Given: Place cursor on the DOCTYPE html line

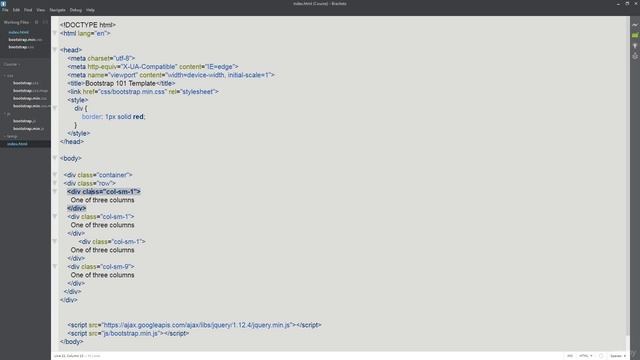Looking at the screenshot, I should 88,25.
